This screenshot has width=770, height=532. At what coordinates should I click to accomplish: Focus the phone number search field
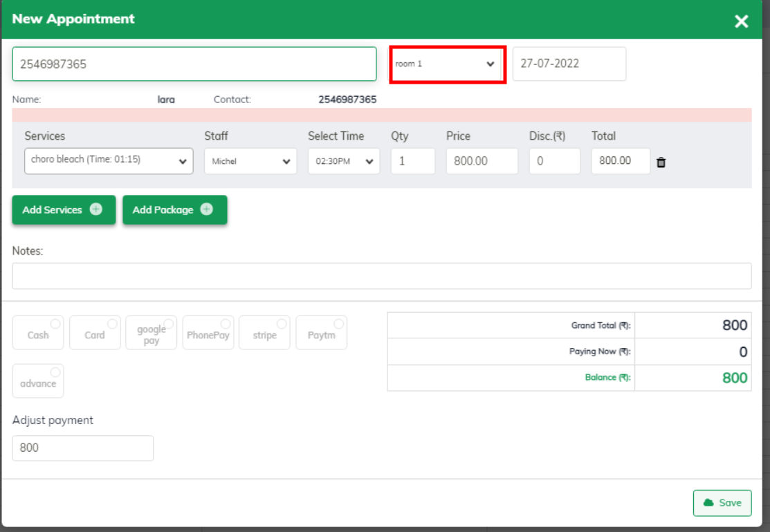pos(194,64)
